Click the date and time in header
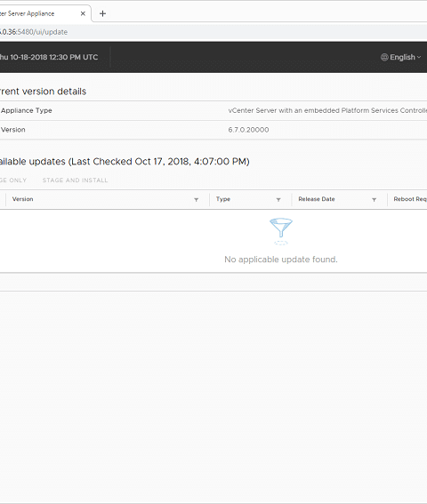The height and width of the screenshot is (504, 427). click(49, 57)
